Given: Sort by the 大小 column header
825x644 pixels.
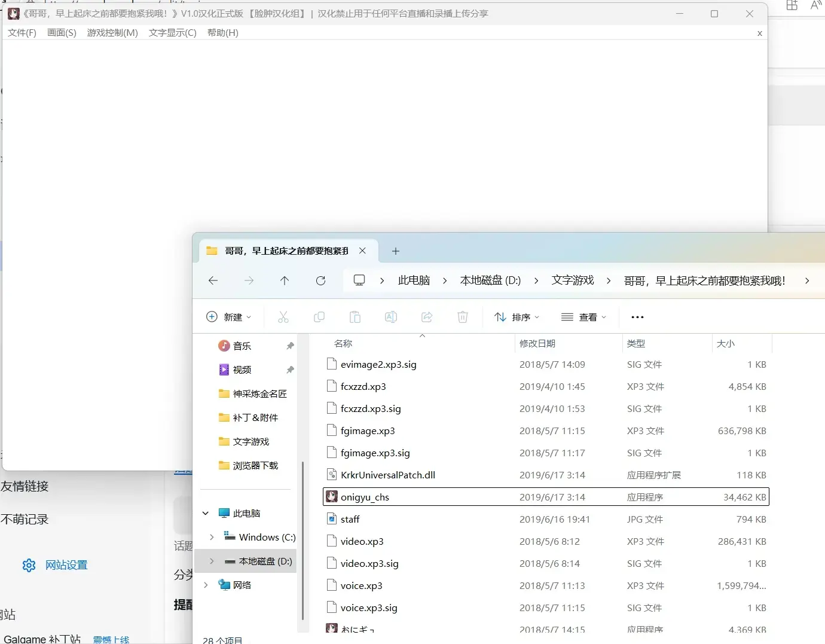Looking at the screenshot, I should [726, 344].
